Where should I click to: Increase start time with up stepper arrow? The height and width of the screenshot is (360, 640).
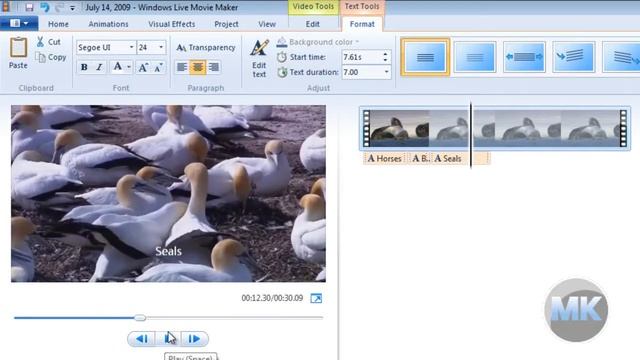click(385, 53)
